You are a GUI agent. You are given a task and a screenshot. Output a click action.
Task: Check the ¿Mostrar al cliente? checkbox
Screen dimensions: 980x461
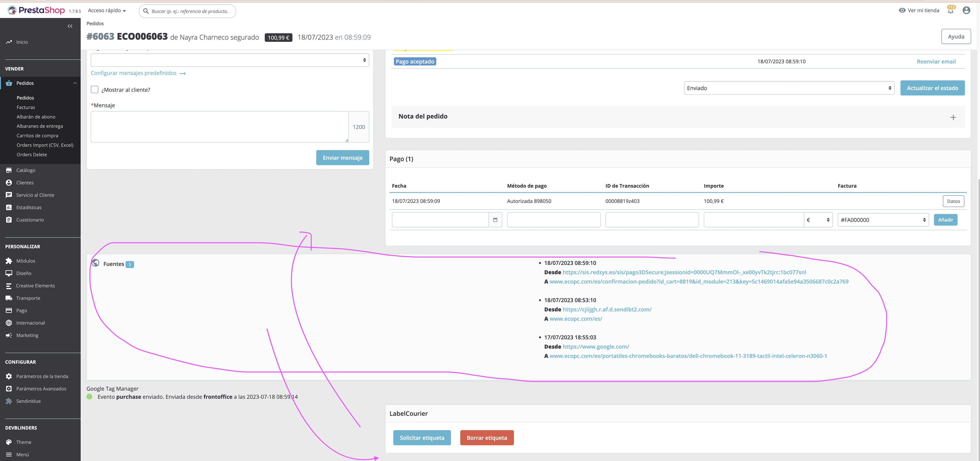(95, 89)
